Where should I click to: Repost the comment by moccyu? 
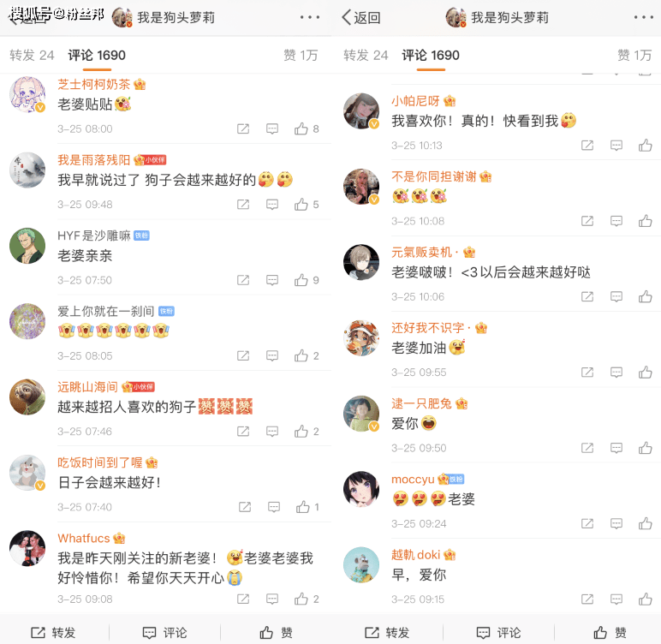[587, 523]
